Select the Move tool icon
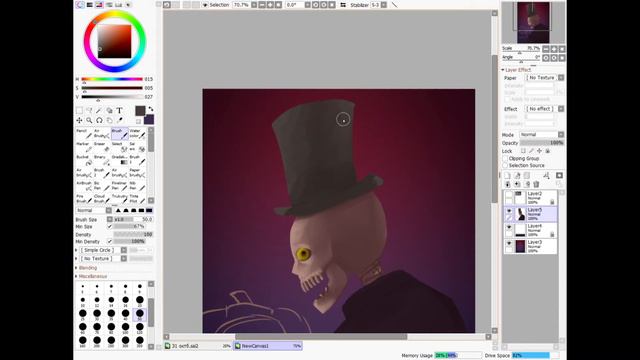Screen dimensions: 640x360 [x=79, y=120]
